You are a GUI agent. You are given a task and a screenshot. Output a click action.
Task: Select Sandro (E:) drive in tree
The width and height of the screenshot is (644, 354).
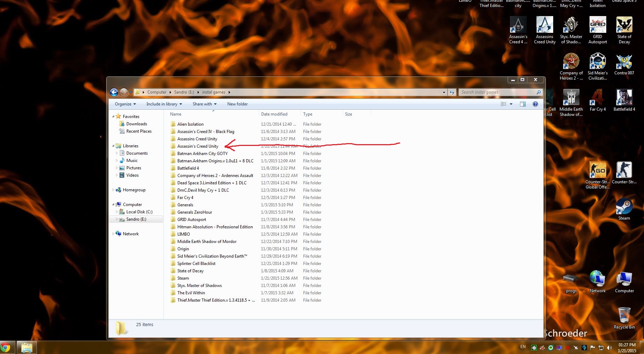136,219
